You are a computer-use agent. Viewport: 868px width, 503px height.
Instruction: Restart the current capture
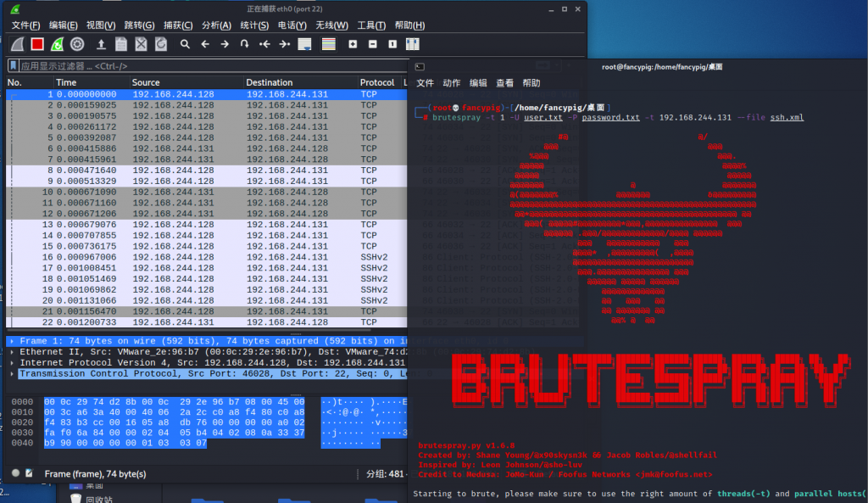point(57,44)
